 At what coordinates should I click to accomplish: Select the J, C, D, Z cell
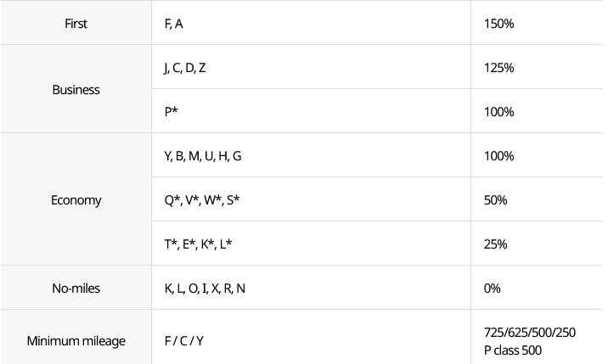[312, 67]
